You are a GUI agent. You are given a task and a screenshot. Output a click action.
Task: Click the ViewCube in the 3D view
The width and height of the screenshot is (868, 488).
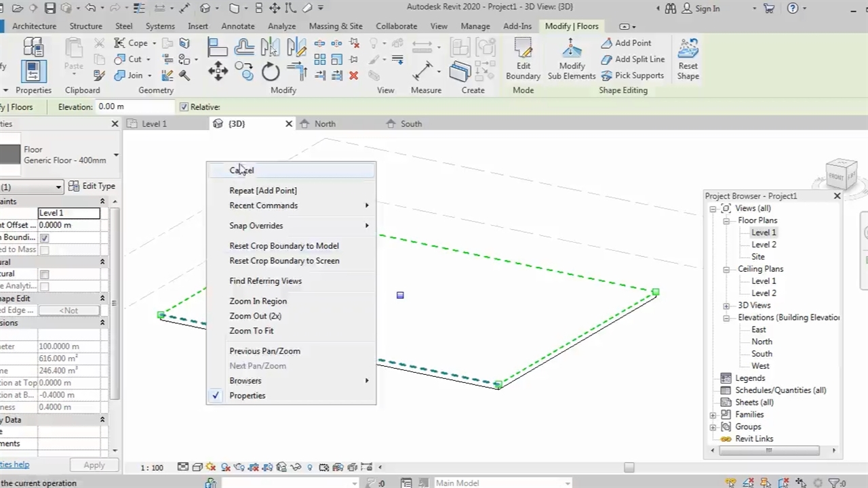842,174
